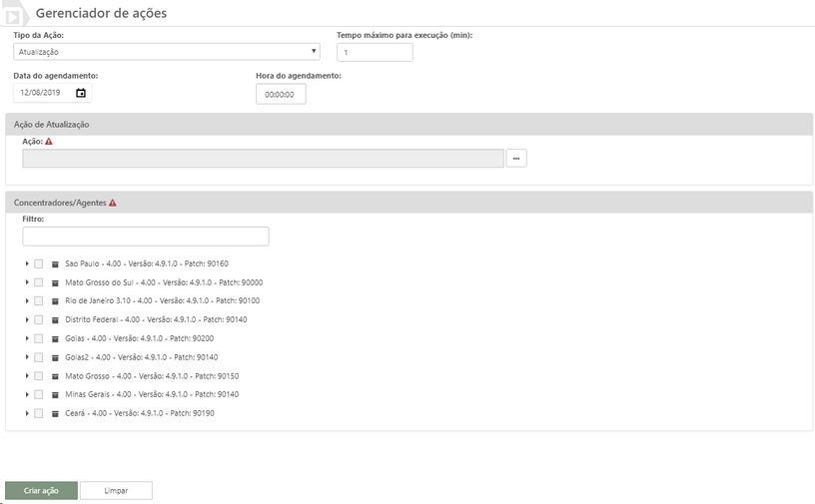Viewport: 815px width, 504px height.
Task: Expand the Distrito Federal node
Action: 27,319
